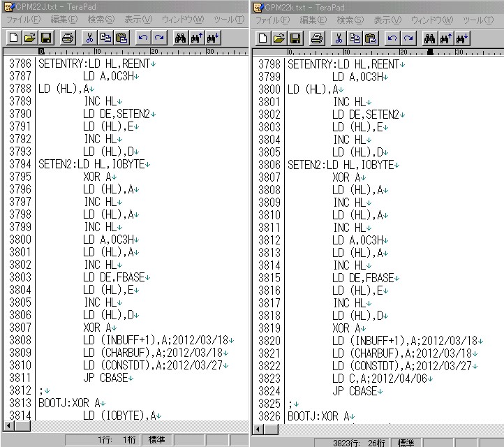Click New file icon in CPM22J.txt window

pos(13,38)
